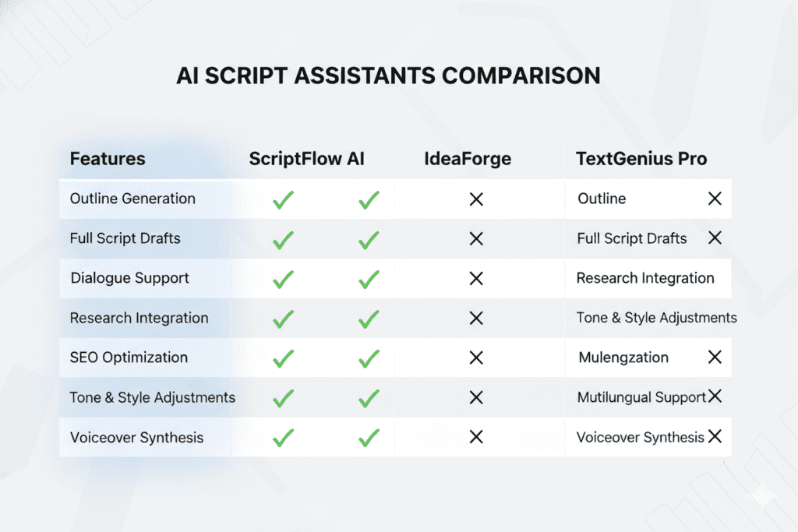Click the sparkle watermark in bottom-right corner
Screen dimensions: 798x532
click(x=762, y=495)
